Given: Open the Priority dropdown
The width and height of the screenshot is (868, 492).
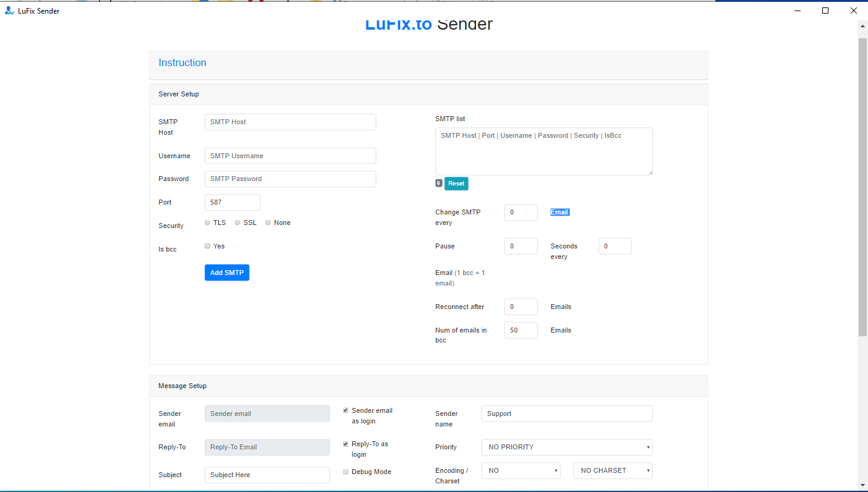Looking at the screenshot, I should (x=566, y=447).
